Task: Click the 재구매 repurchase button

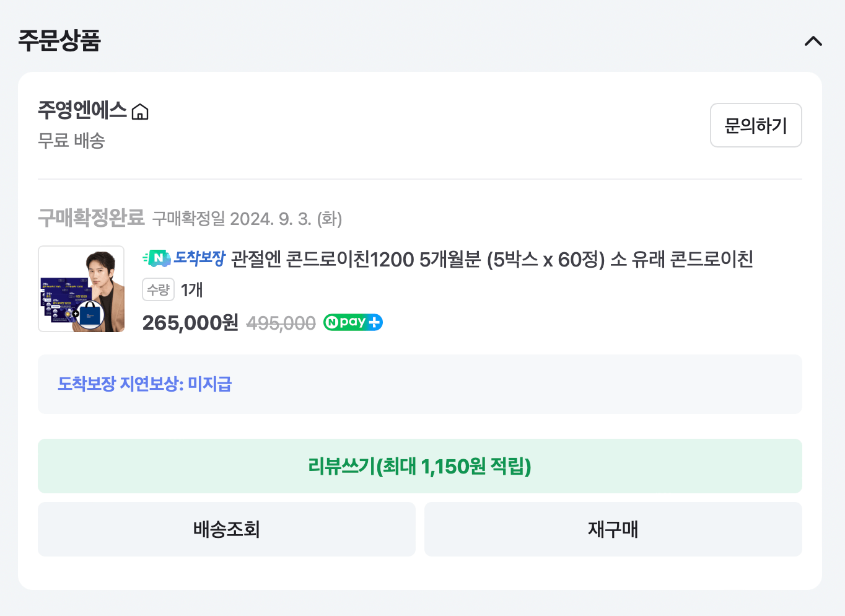Action: (613, 529)
